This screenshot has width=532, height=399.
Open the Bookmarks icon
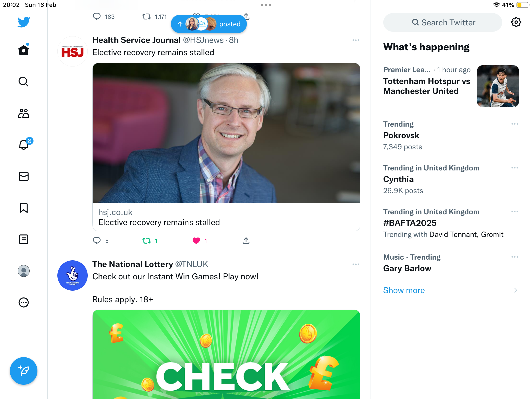tap(24, 208)
